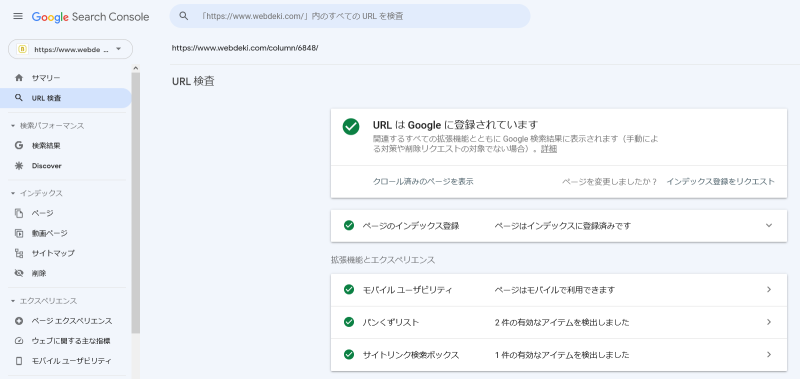Collapse the インデックス sidebar section
This screenshot has height=379, width=800.
coord(13,193)
